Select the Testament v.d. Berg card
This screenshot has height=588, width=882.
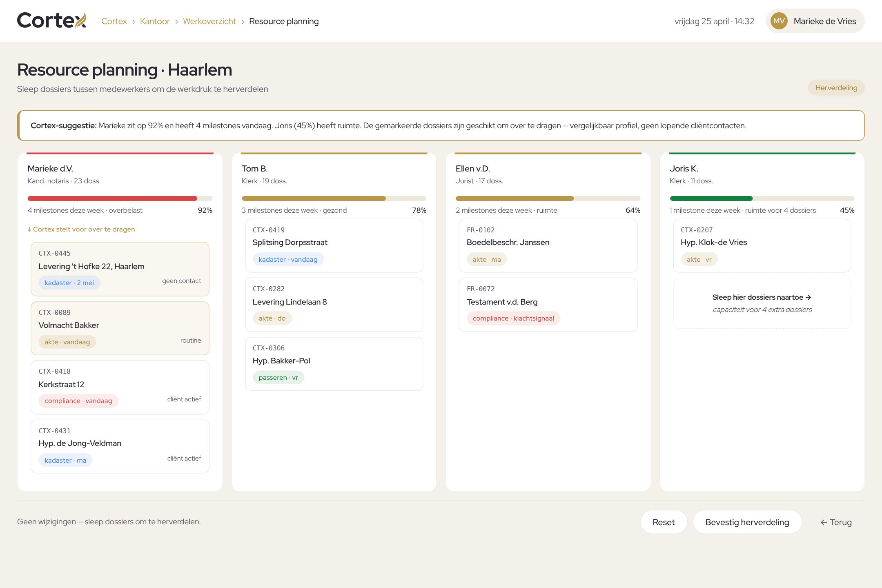click(x=548, y=305)
